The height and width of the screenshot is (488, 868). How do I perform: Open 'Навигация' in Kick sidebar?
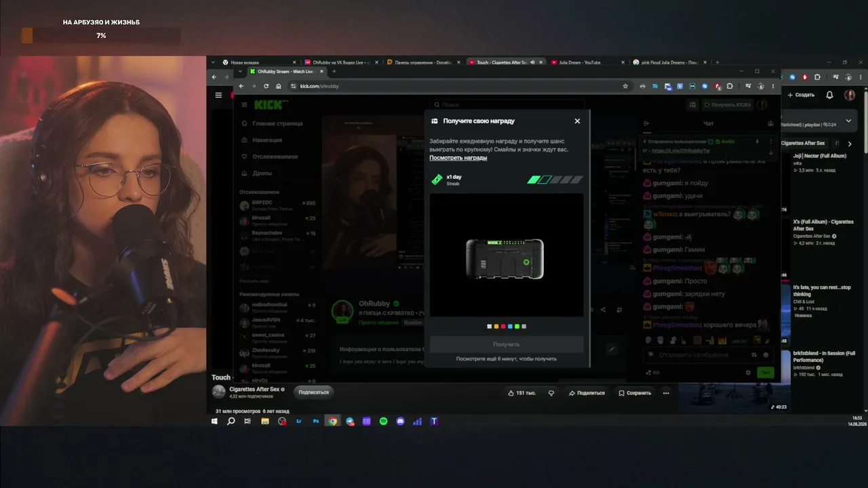262,140
